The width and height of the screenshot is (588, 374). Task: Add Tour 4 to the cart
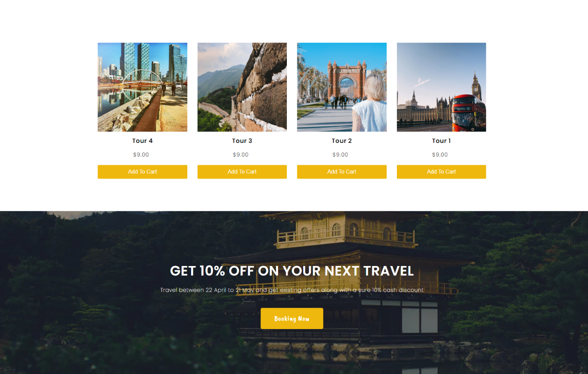pyautogui.click(x=142, y=172)
